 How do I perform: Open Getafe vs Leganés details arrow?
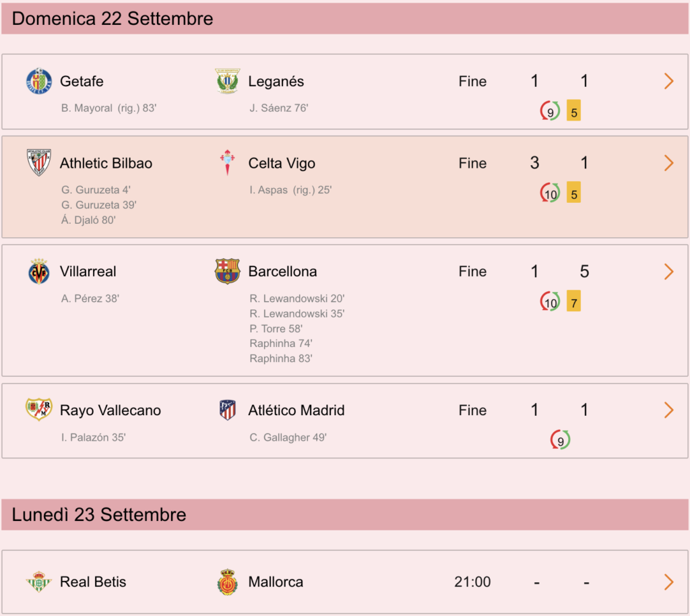coord(669,81)
